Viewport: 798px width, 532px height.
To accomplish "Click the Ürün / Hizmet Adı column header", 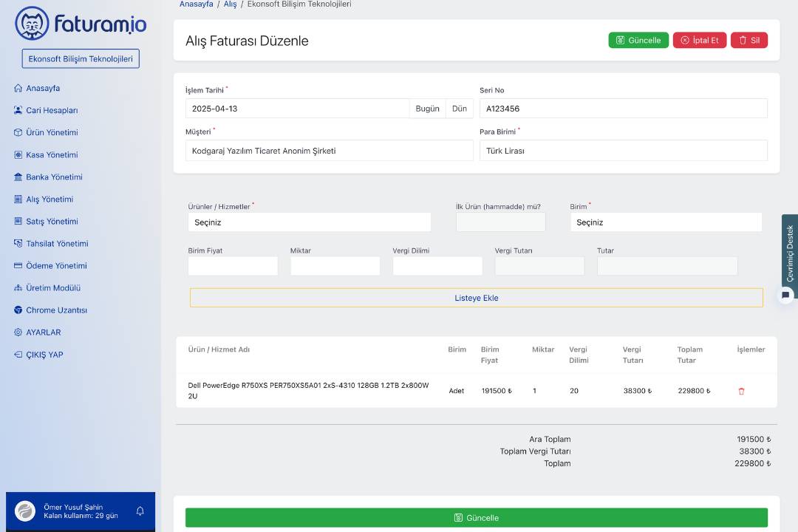I will click(219, 349).
